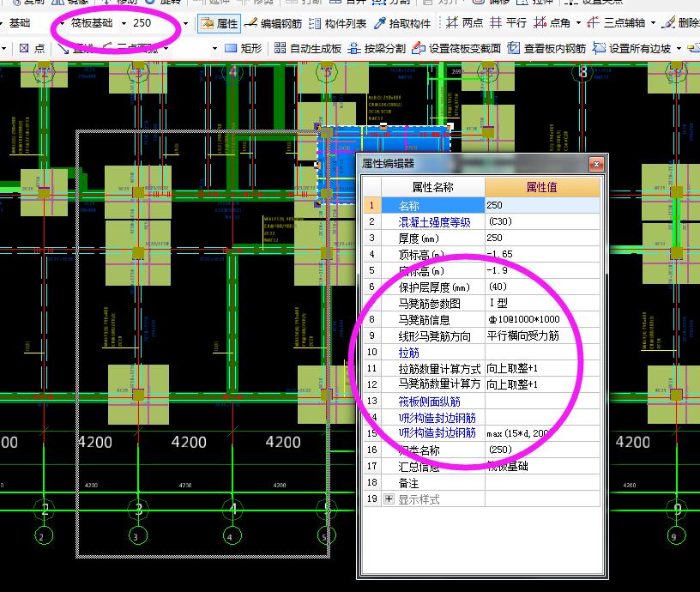Select row number 1 in property editor
The height and width of the screenshot is (592, 700).
(372, 205)
